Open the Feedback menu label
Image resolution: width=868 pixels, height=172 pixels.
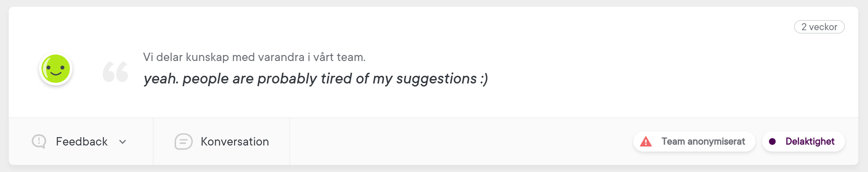82,141
